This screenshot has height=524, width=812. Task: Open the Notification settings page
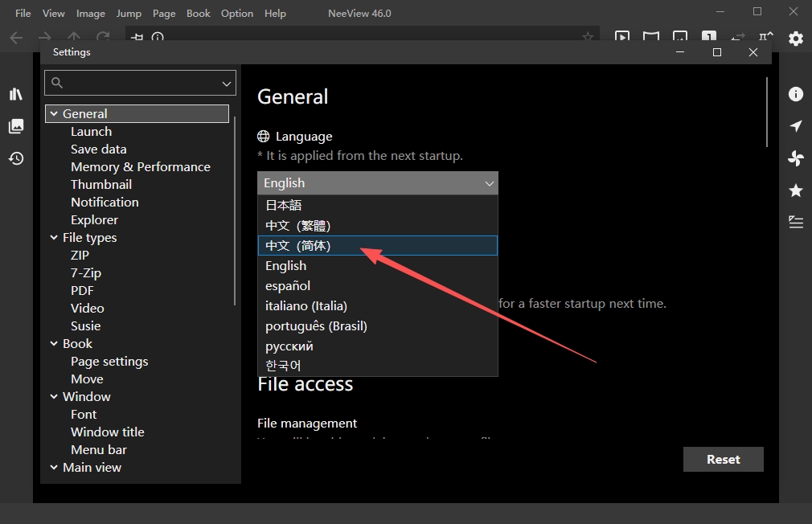click(105, 202)
